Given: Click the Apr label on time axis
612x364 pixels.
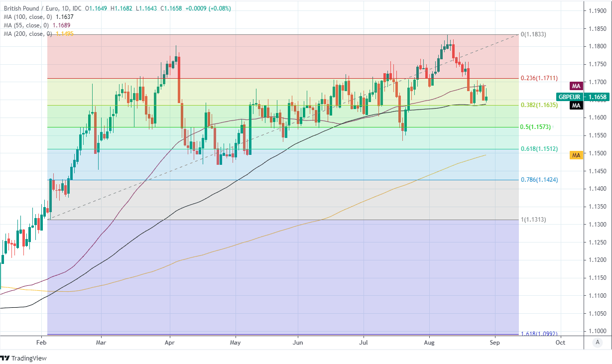Looking at the screenshot, I should pyautogui.click(x=170, y=343).
